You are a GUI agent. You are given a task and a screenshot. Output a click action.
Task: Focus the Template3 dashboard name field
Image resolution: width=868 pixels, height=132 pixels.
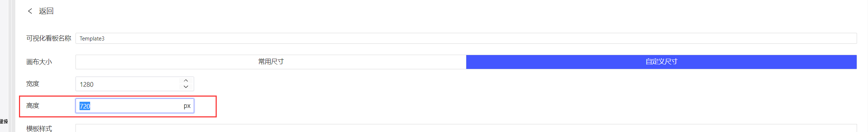(466, 38)
